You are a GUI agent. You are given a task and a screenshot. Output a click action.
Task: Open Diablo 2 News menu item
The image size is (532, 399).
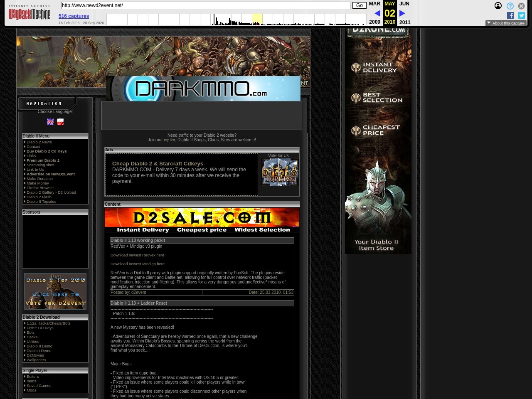[39, 142]
